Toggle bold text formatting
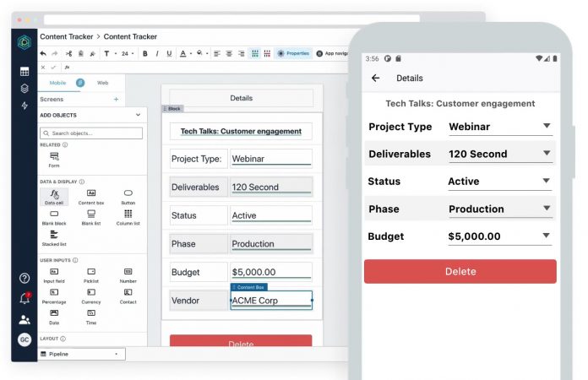588x380 pixels. (145, 53)
